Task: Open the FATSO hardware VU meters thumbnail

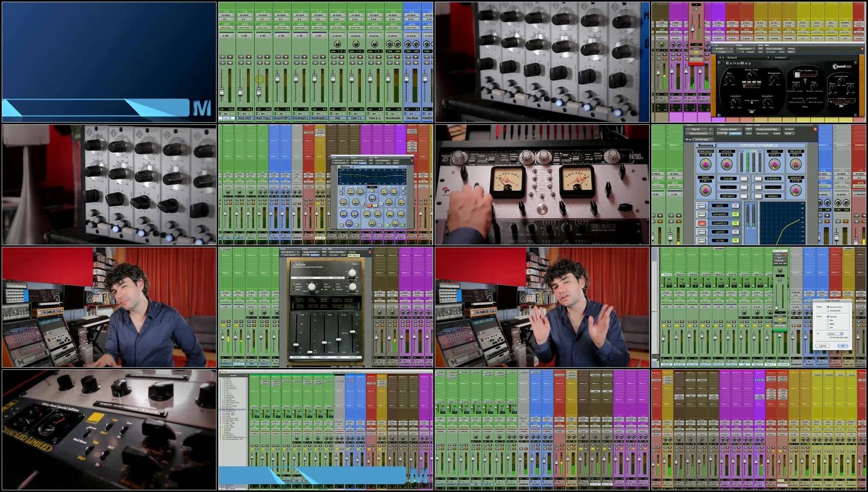Action: point(542,185)
